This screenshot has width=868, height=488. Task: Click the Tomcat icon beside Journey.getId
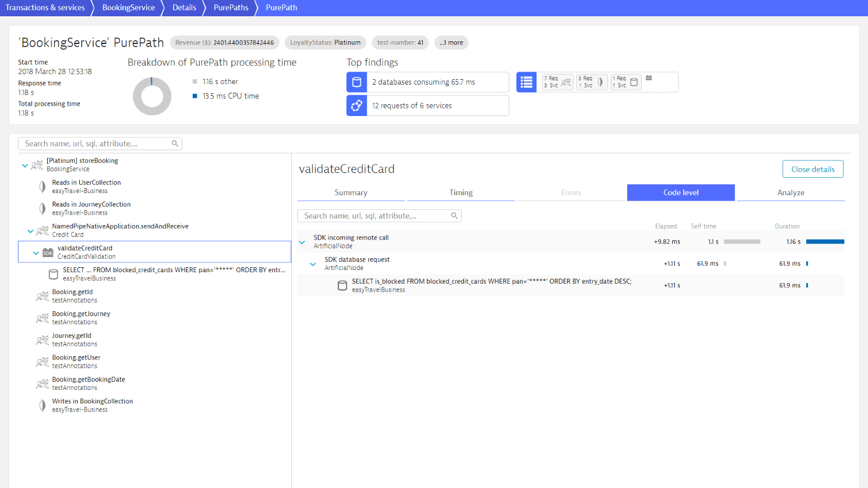click(42, 340)
